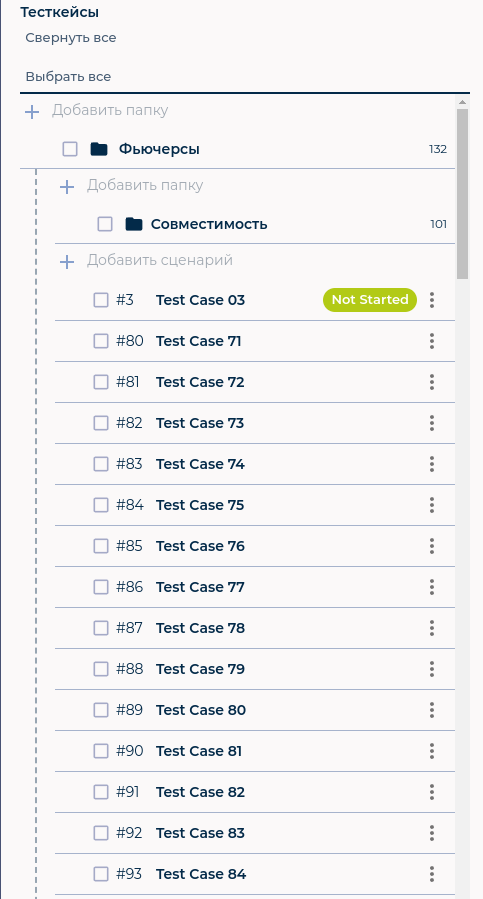This screenshot has height=899, width=483.
Task: Click top-level Добавить папку link
Action: (x=110, y=110)
